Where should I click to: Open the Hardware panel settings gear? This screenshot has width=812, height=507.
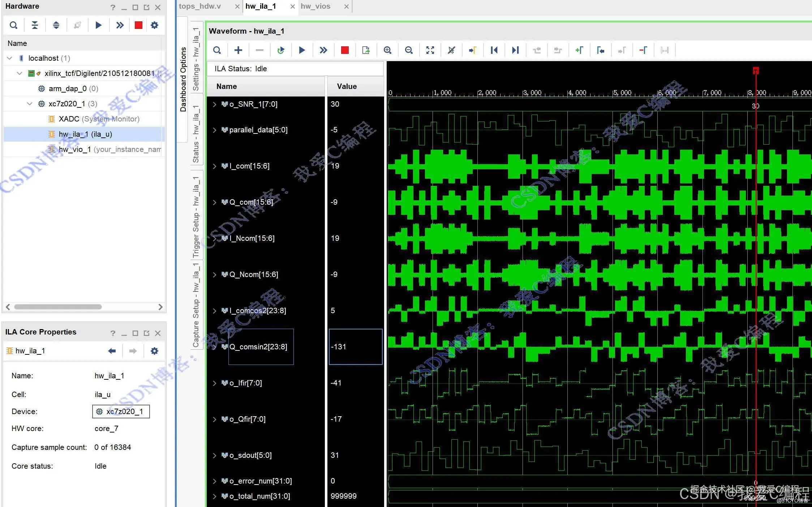[x=154, y=25]
